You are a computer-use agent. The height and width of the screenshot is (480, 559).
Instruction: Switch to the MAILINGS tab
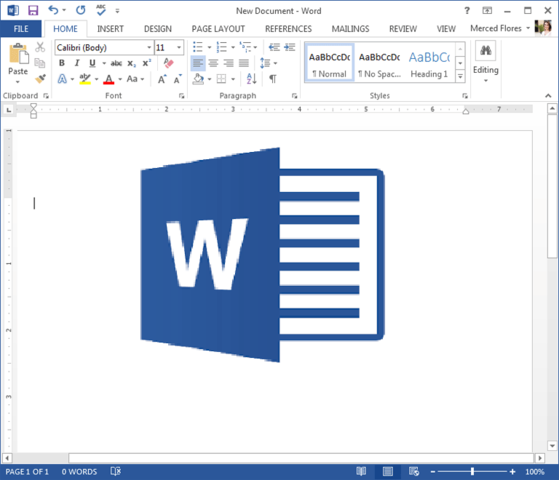[350, 29]
